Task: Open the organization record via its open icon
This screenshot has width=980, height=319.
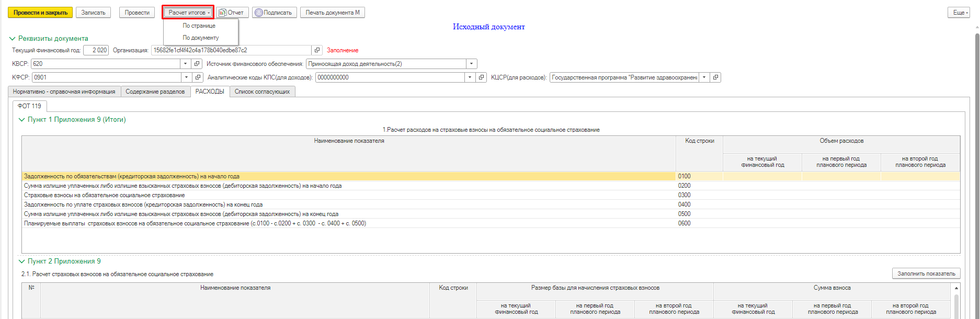Action: (x=317, y=50)
